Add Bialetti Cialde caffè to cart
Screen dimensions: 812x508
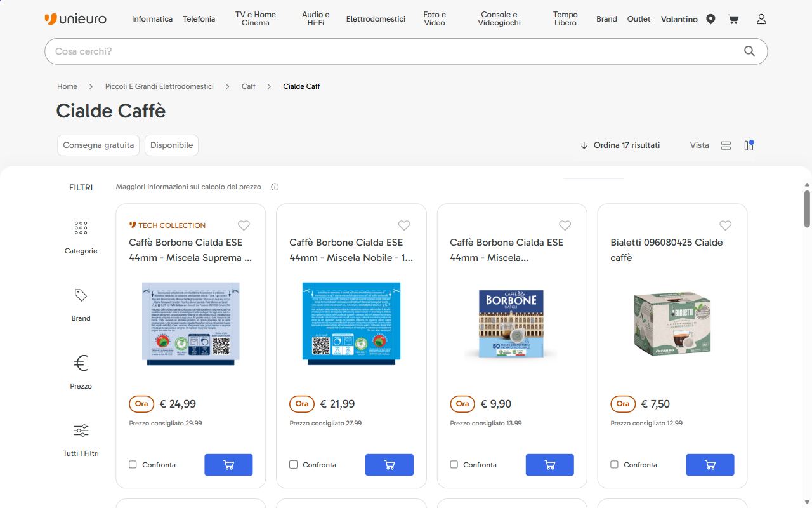click(710, 465)
